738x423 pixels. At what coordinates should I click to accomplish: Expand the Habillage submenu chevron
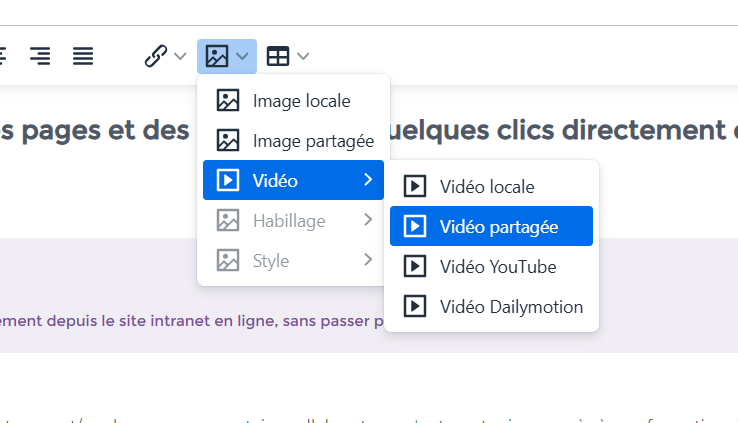point(368,220)
